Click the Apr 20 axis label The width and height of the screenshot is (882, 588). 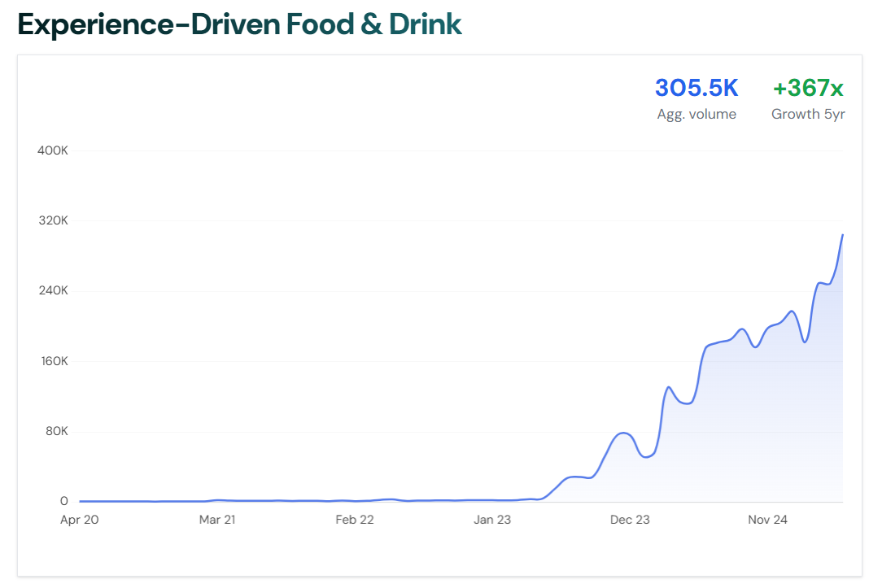(x=78, y=519)
